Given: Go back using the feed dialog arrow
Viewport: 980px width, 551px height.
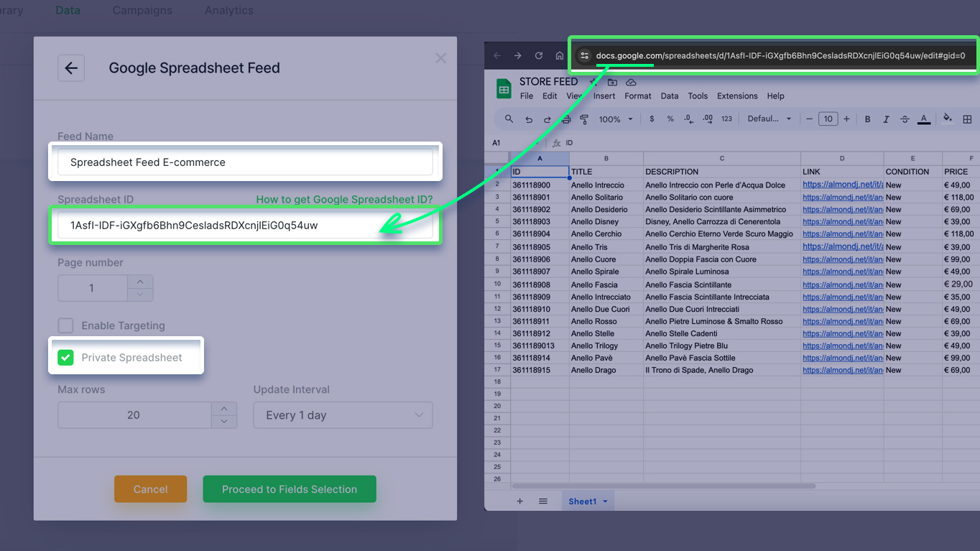Looking at the screenshot, I should click(71, 68).
